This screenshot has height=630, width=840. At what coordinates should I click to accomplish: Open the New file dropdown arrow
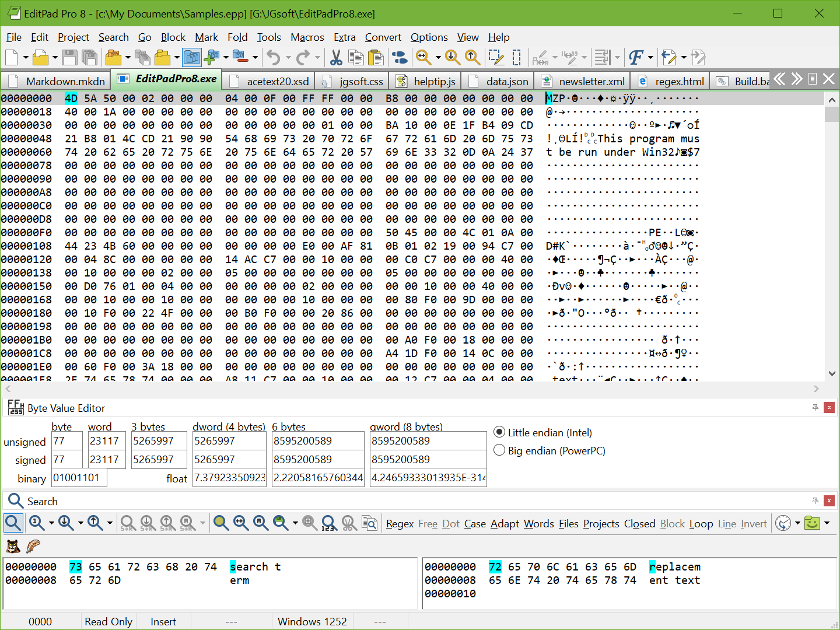click(x=26, y=57)
